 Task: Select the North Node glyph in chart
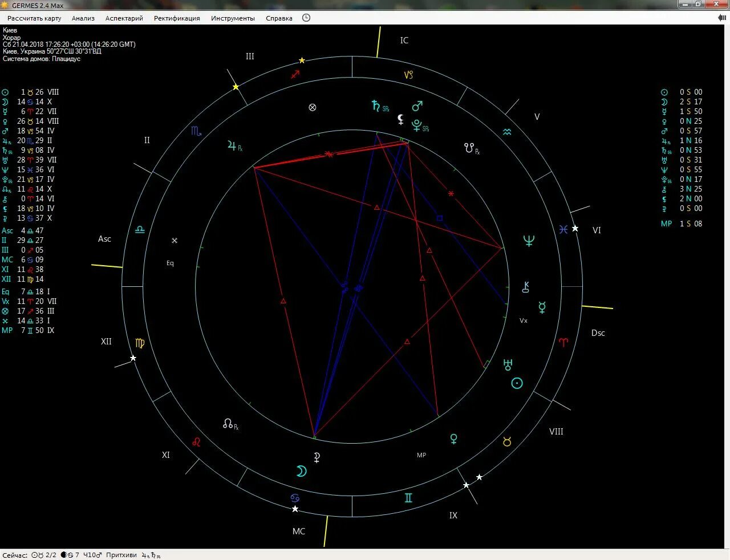(x=228, y=424)
